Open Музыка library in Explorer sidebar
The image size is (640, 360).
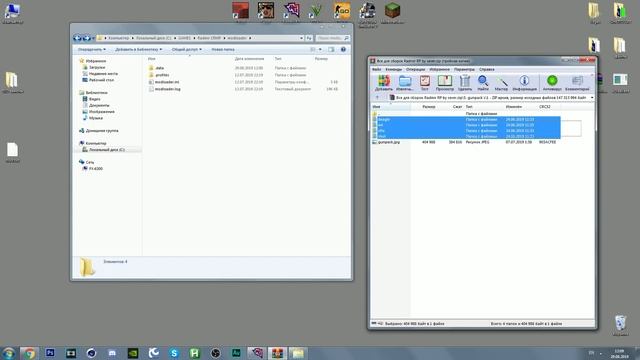coord(93,118)
